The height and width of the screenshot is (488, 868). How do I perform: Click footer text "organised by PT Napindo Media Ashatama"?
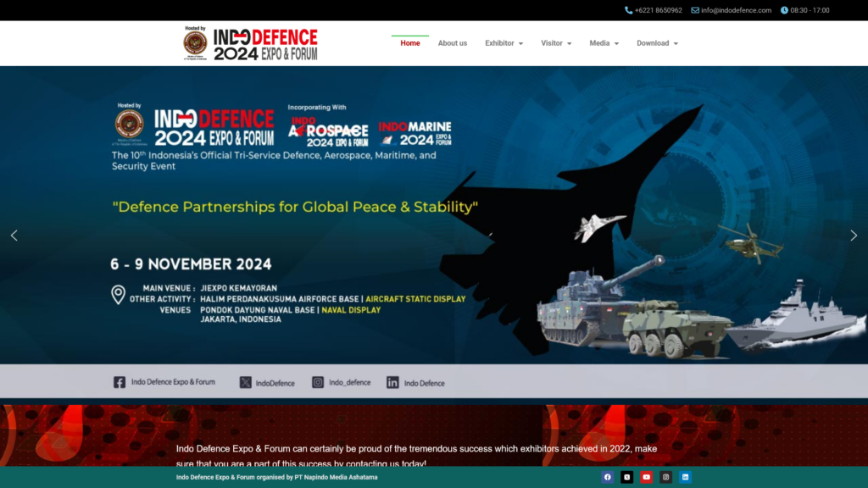317,477
